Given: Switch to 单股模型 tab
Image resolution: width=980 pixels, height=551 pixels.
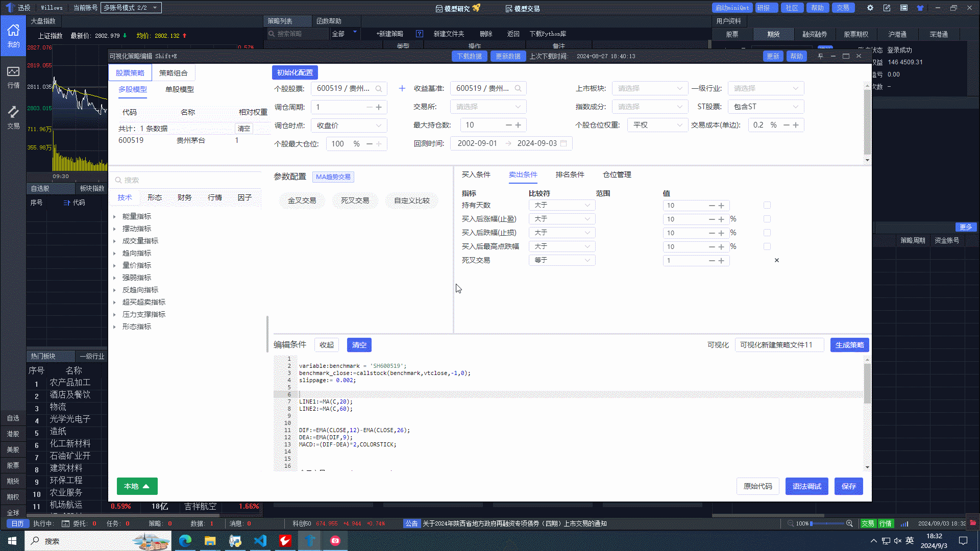Looking at the screenshot, I should (180, 89).
